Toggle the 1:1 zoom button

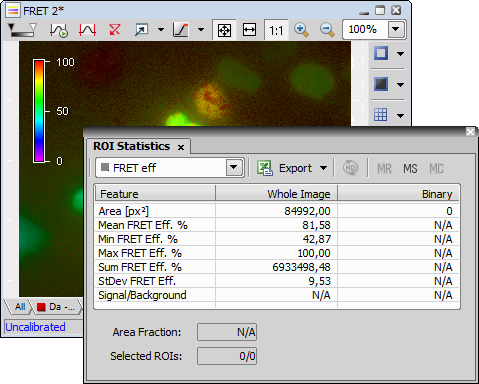276,30
